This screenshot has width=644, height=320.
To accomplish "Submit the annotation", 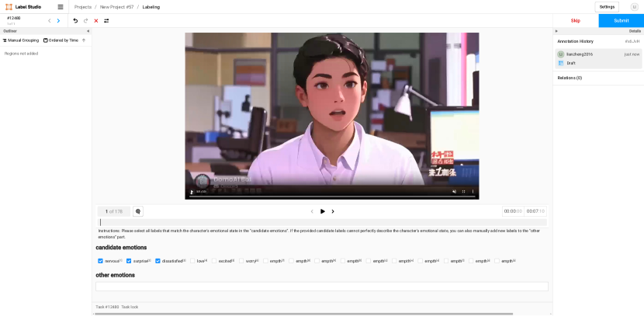I will [621, 20].
